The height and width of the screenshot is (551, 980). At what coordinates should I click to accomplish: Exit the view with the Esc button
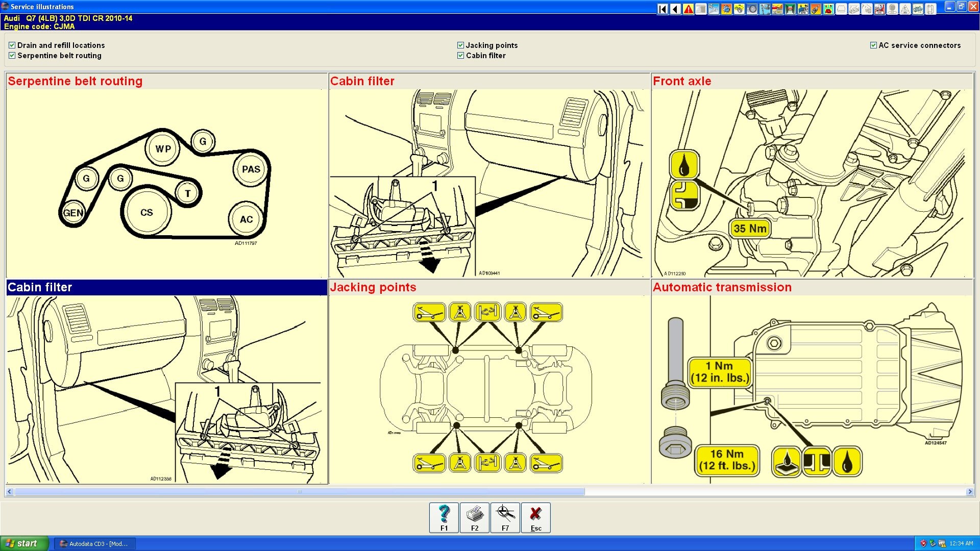tap(535, 517)
